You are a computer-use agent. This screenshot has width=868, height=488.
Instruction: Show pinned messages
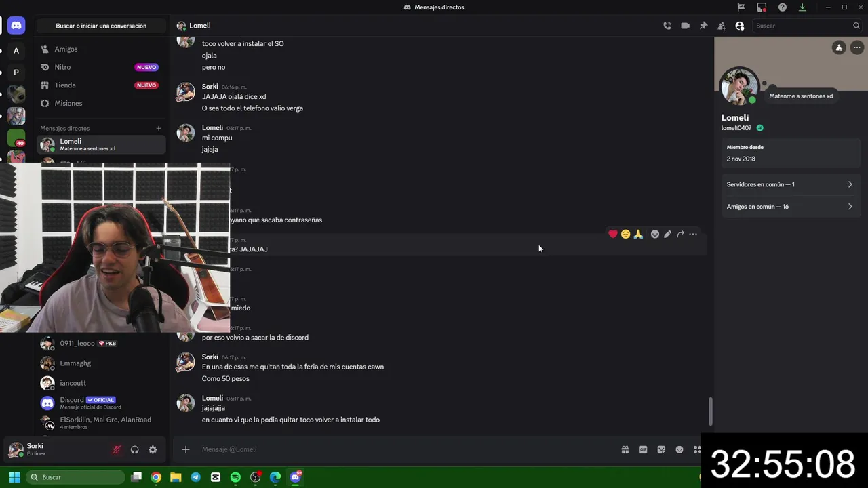(x=703, y=26)
